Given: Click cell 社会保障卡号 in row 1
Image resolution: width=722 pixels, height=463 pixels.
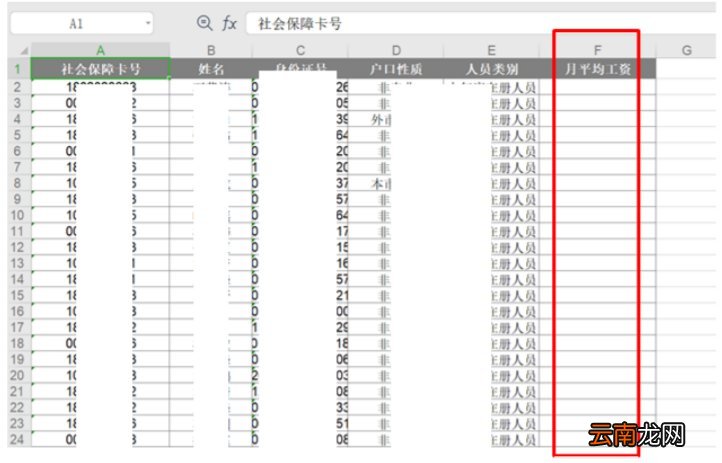Looking at the screenshot, I should point(100,69).
